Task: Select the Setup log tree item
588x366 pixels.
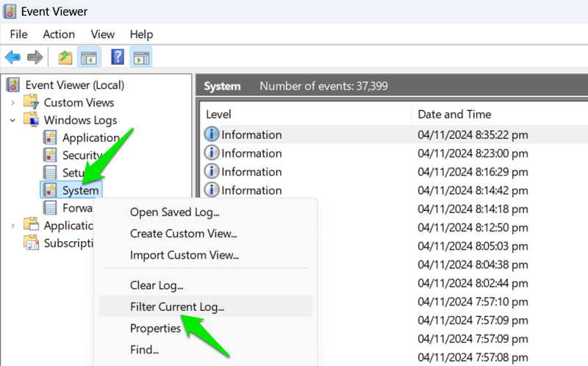Action: point(73,173)
